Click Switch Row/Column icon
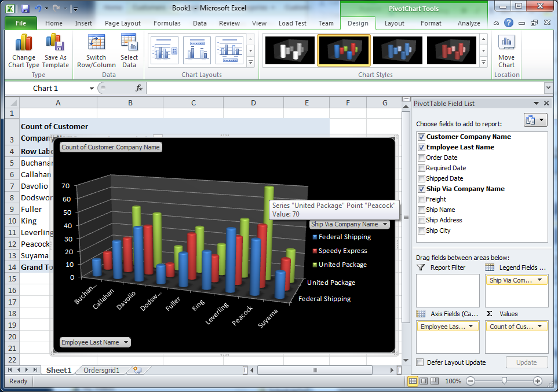558x392 pixels. [x=96, y=43]
